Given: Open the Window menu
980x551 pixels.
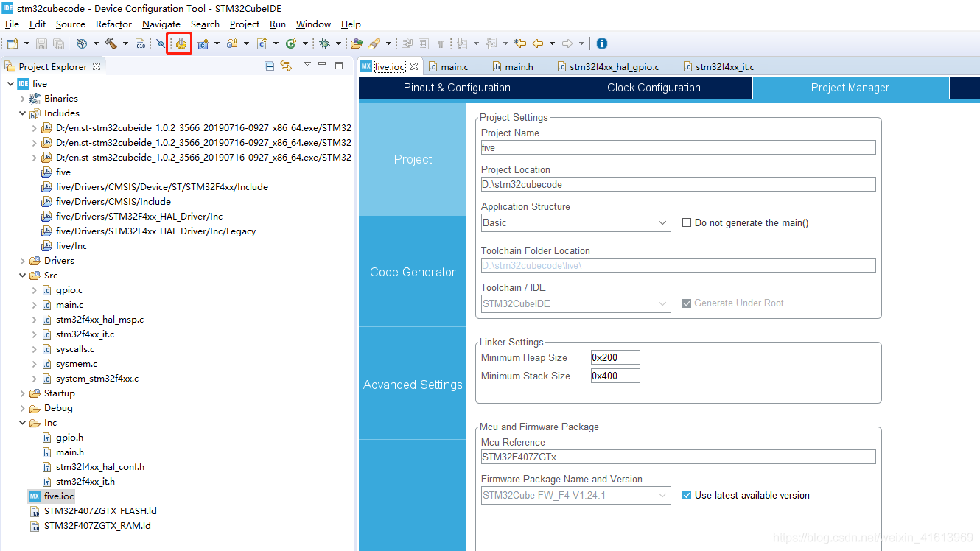Looking at the screenshot, I should [313, 24].
